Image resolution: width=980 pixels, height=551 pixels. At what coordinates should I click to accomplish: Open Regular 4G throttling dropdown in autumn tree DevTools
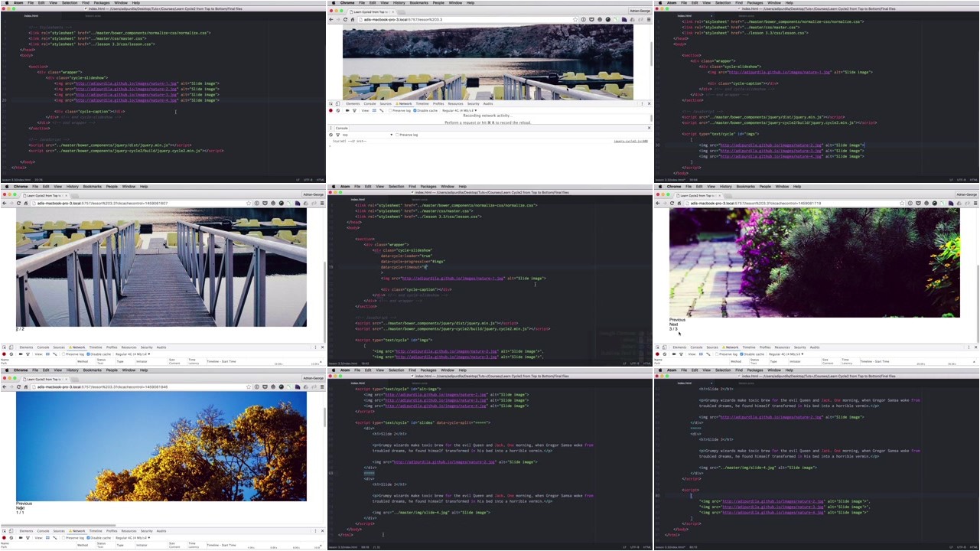coord(132,538)
